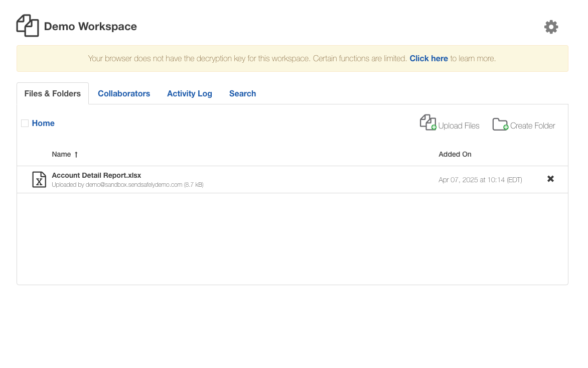
Task: Select the Files & Folders tab
Action: tap(53, 94)
